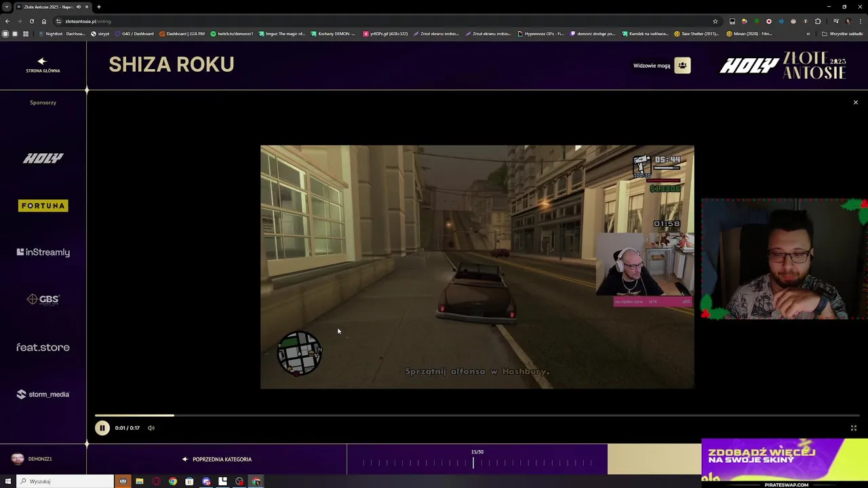Viewport: 868px width, 488px height.
Task: Pause the video clip
Action: pos(102,428)
